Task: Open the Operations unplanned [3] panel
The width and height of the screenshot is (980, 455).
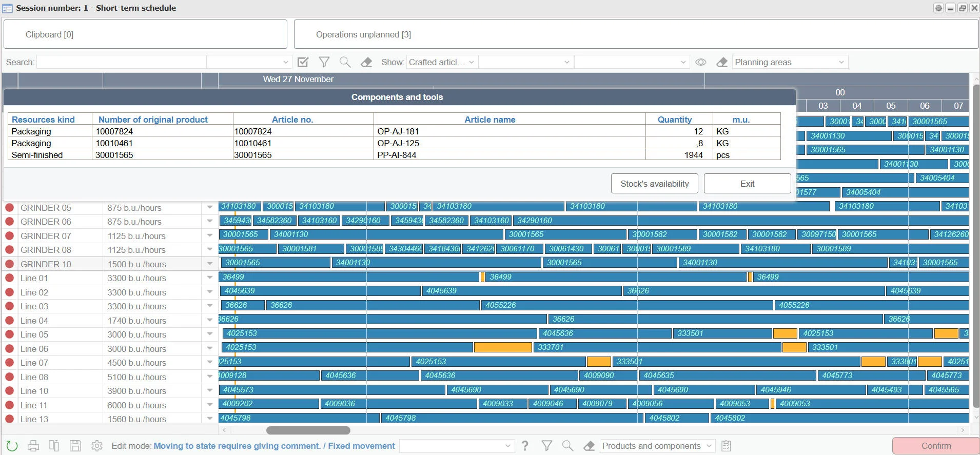Action: [x=636, y=34]
